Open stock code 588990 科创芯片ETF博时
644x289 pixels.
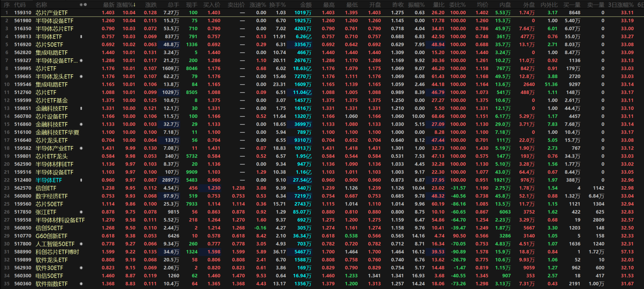pyautogui.click(x=23, y=252)
